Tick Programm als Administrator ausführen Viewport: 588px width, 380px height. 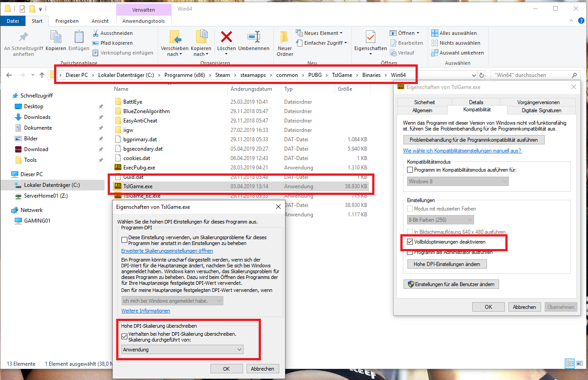(x=410, y=252)
